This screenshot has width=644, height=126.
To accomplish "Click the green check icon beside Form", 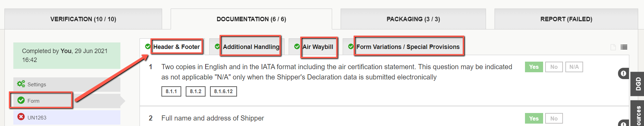I will click(21, 100).
